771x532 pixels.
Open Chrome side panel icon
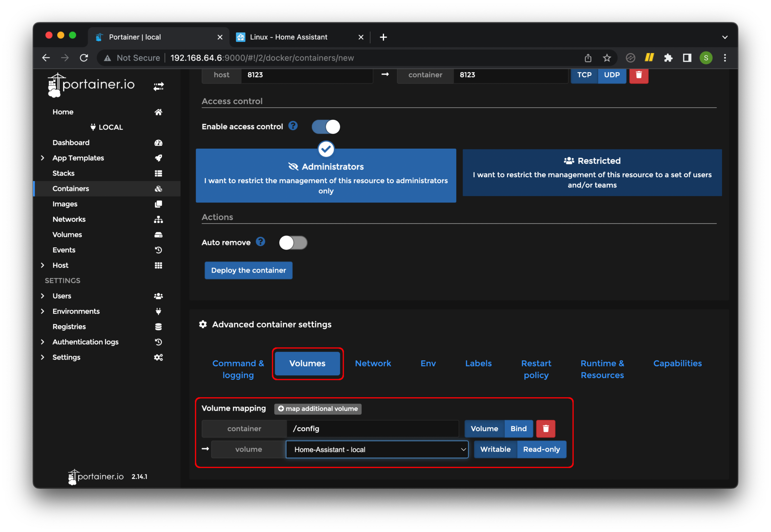687,58
